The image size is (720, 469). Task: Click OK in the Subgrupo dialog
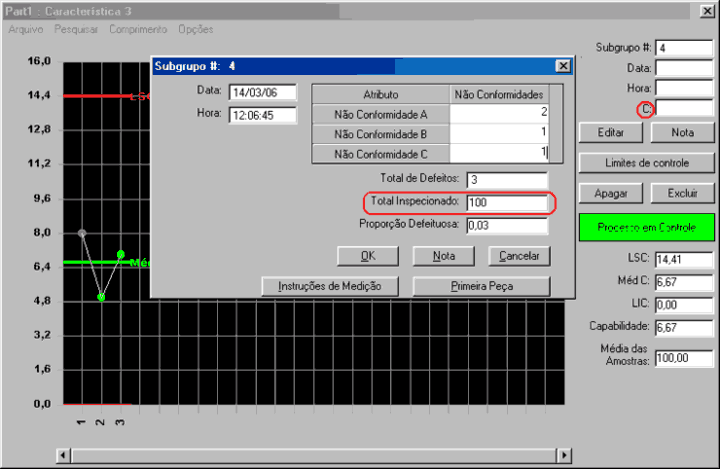(x=368, y=256)
